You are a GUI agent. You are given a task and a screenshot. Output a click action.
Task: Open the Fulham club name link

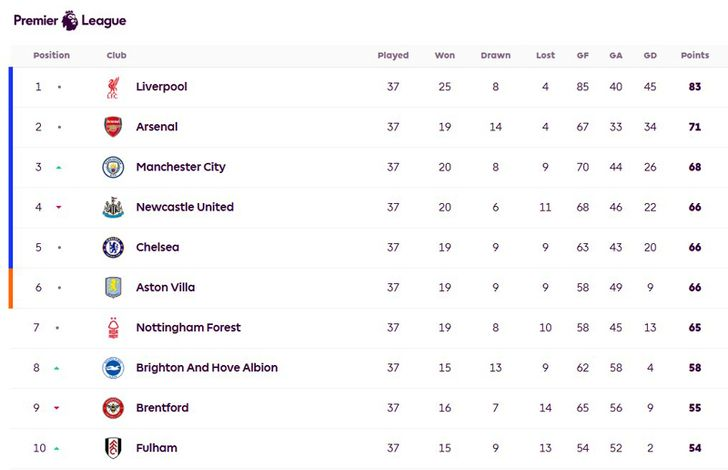pyautogui.click(x=156, y=448)
